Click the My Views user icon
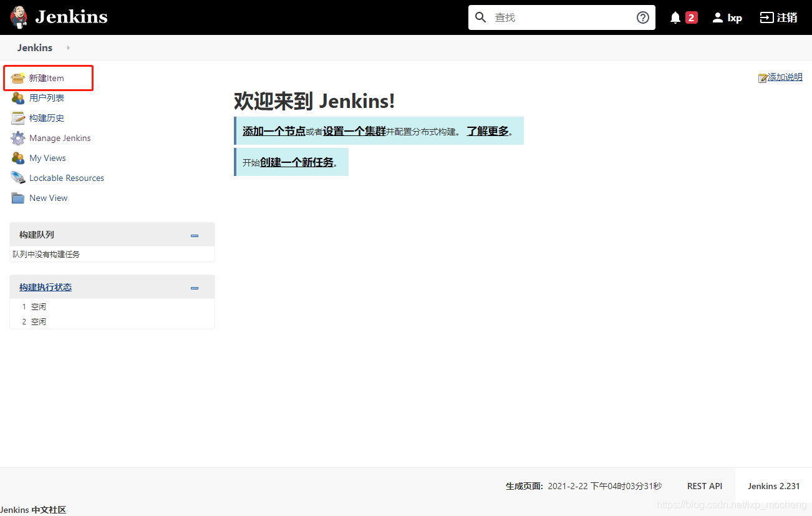The width and height of the screenshot is (812, 516). [x=18, y=158]
